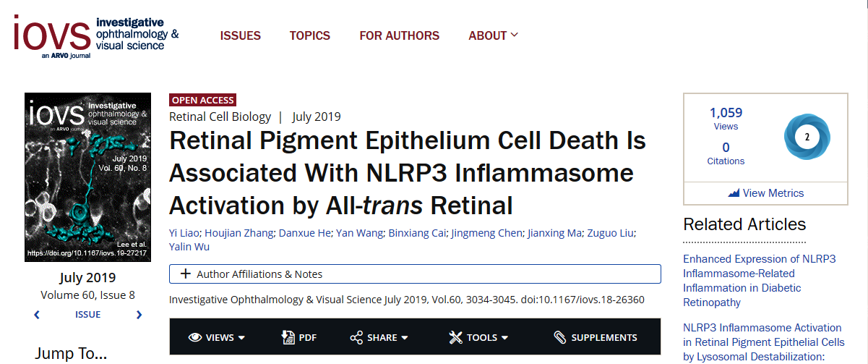Open the Issues menu
The image size is (868, 364).
pyautogui.click(x=241, y=35)
